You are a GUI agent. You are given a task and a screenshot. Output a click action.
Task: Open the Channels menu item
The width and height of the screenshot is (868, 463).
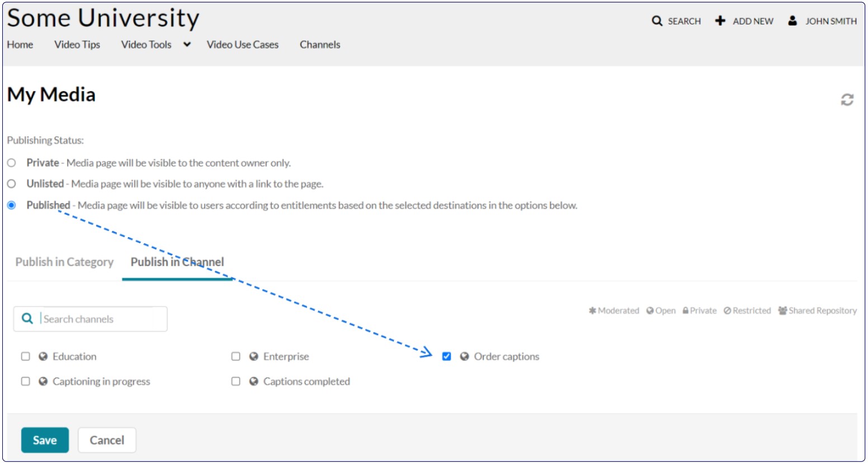[319, 44]
